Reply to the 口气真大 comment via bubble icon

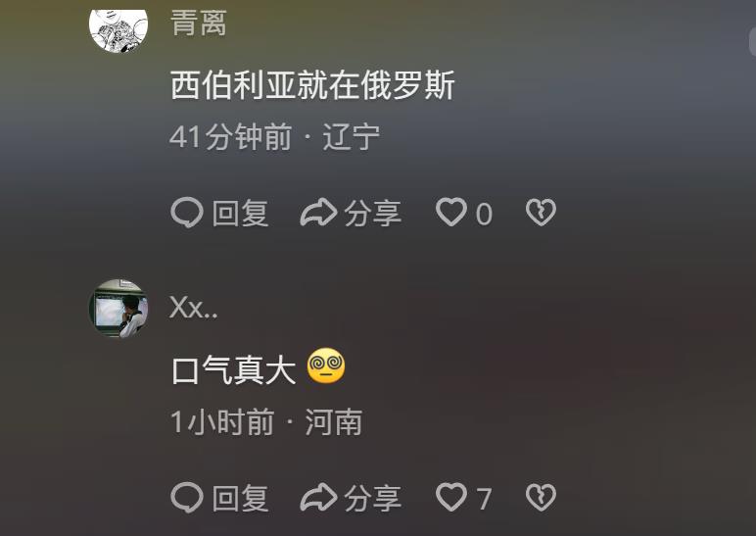(x=187, y=498)
